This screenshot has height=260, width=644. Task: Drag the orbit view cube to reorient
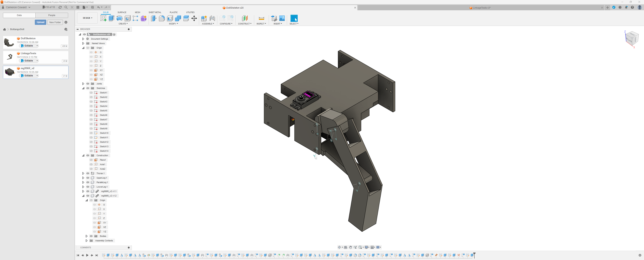(631, 39)
